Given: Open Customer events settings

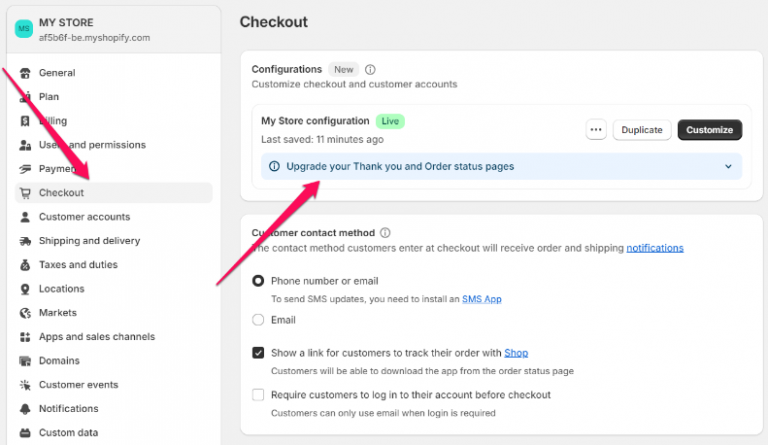Looking at the screenshot, I should click(x=114, y=385).
